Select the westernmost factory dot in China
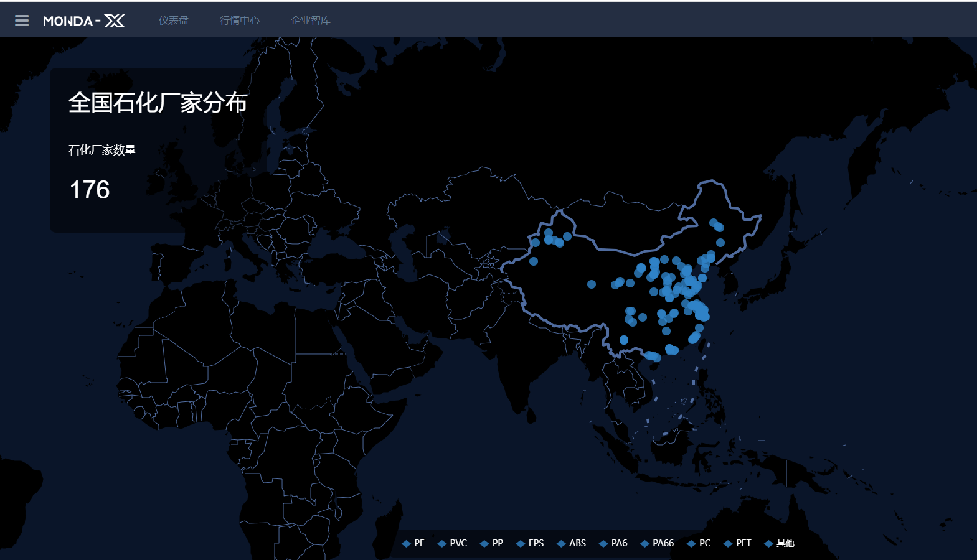The image size is (977, 560). (x=534, y=261)
